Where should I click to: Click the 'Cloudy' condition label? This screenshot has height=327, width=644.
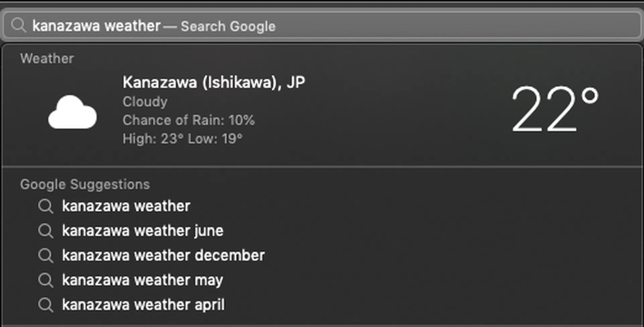[145, 102]
